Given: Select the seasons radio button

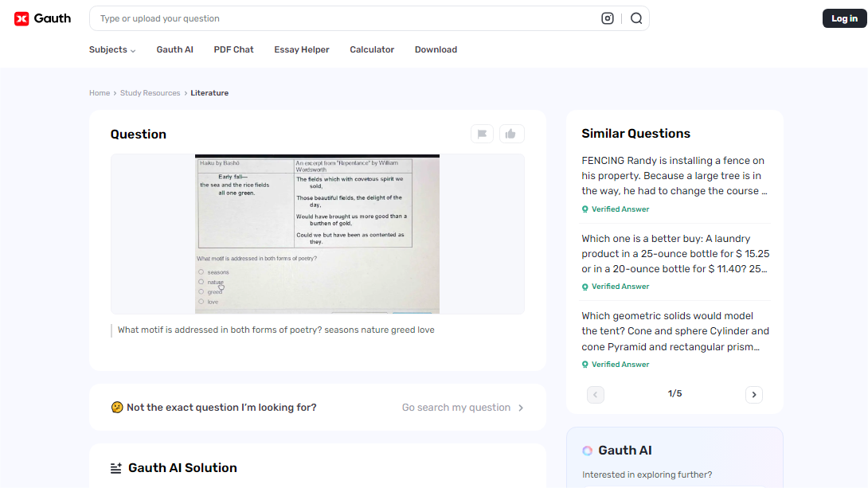Looking at the screenshot, I should tap(201, 271).
